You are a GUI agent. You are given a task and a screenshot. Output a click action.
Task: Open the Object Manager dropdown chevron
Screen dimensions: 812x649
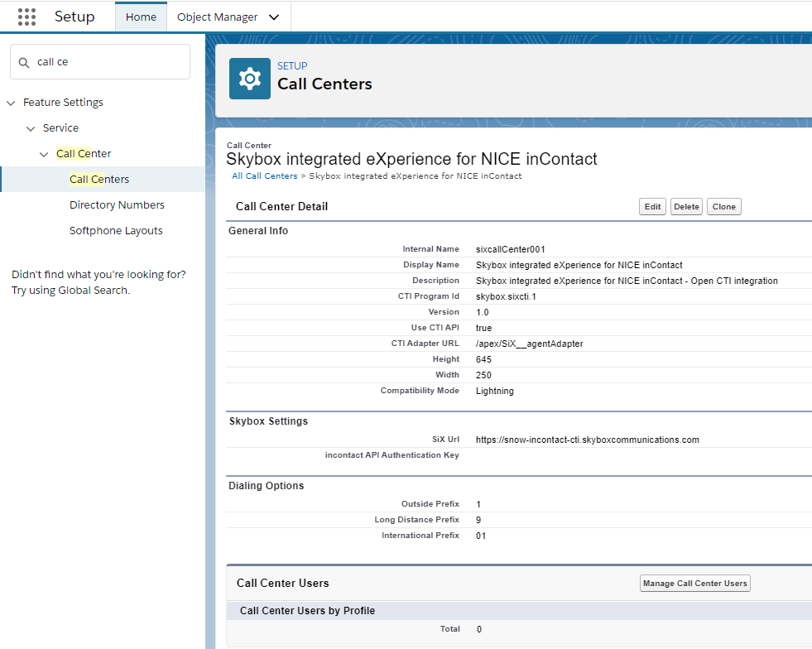274,17
